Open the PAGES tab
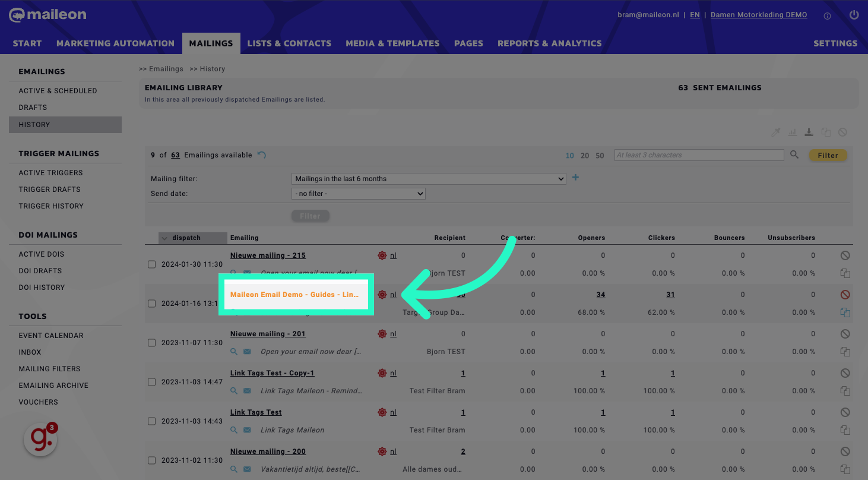 tap(468, 43)
